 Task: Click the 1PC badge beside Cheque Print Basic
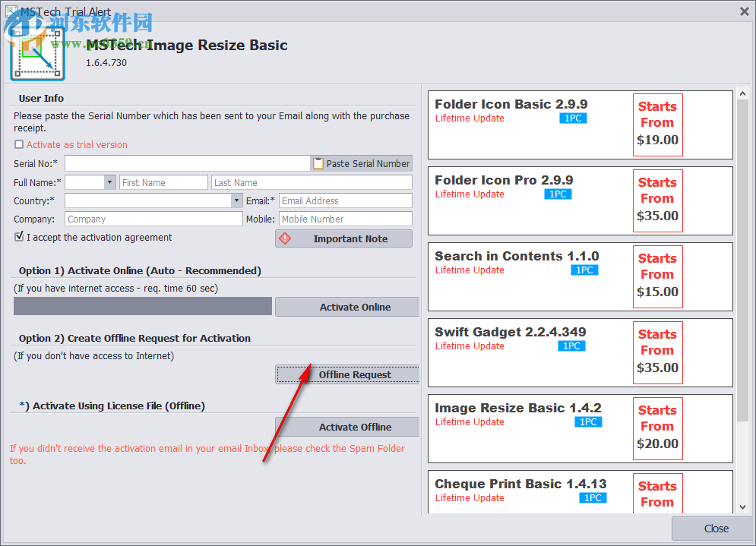(x=593, y=497)
